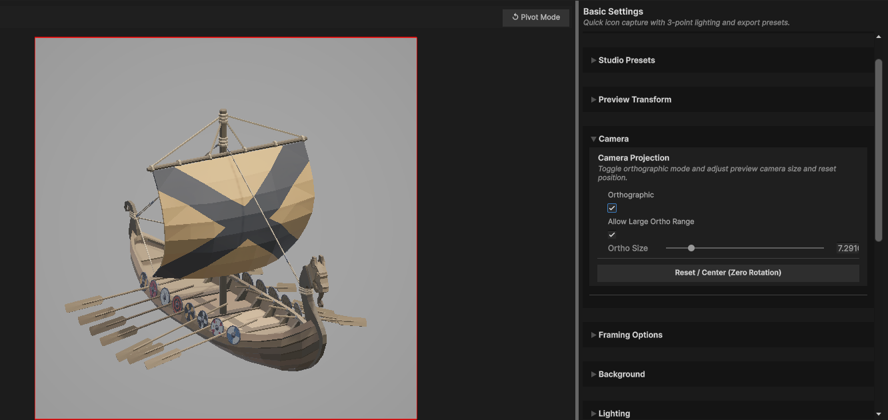
Task: Uncheck the Orthographic checkbox
Action: tap(612, 208)
